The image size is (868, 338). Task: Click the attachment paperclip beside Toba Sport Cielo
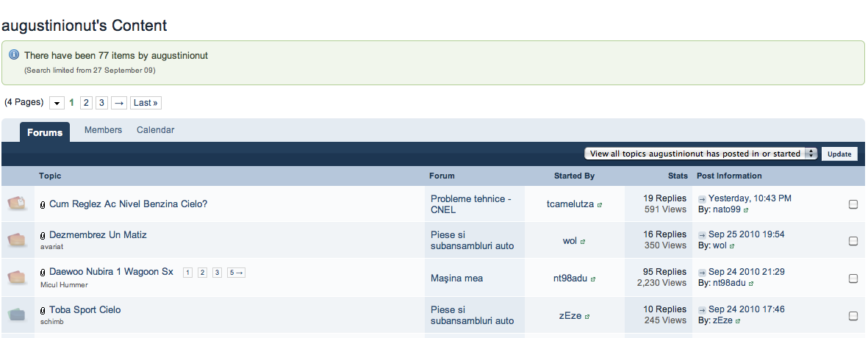click(x=43, y=310)
